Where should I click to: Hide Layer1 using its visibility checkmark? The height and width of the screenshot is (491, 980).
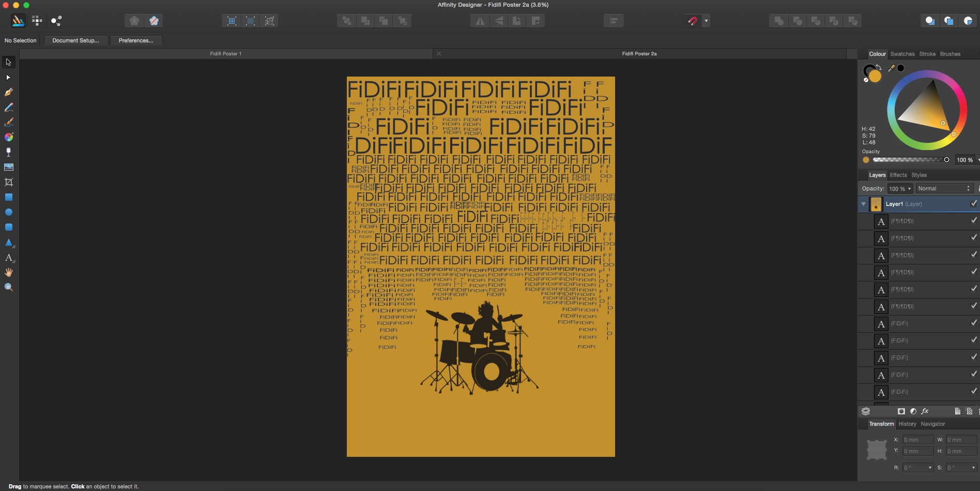(x=973, y=204)
